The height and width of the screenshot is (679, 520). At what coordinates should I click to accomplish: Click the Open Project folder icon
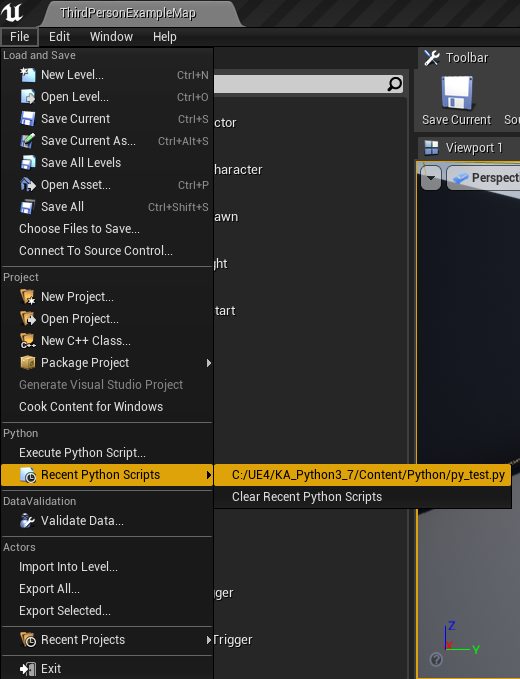tap(28, 319)
